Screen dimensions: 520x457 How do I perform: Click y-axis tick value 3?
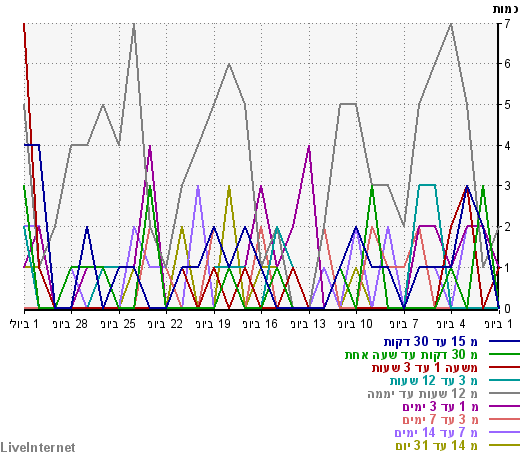(507, 186)
